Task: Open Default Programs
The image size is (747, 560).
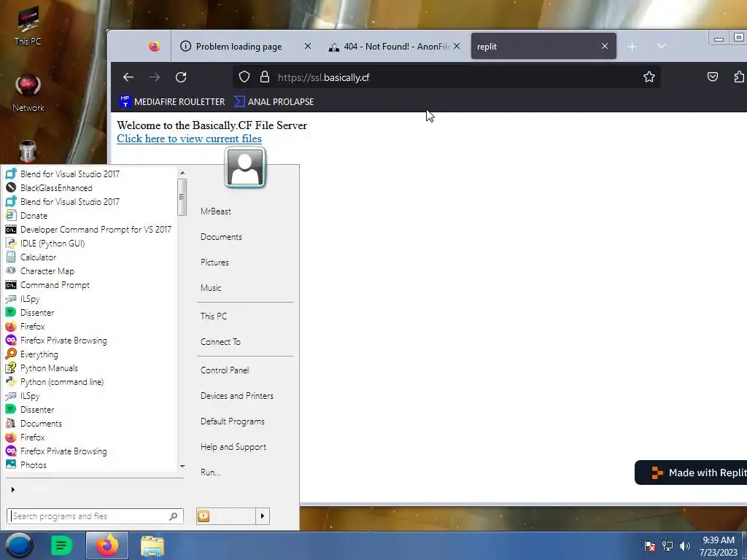Action: [233, 421]
